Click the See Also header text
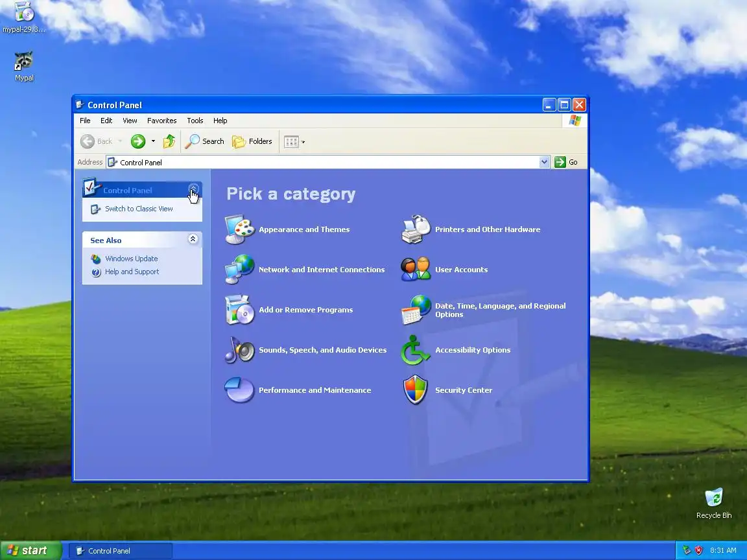The height and width of the screenshot is (560, 747). pos(106,240)
